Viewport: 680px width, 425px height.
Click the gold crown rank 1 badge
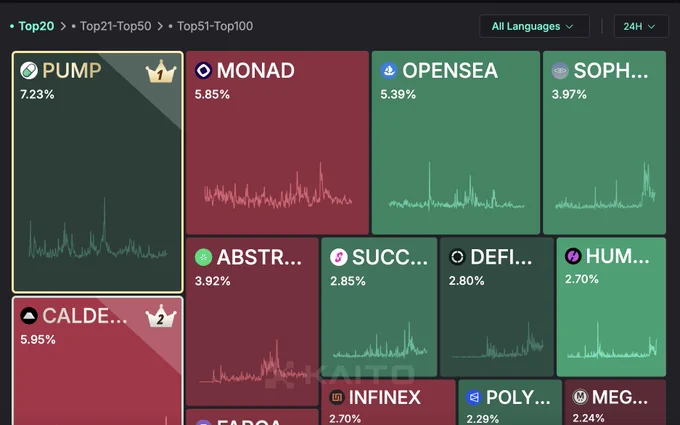coord(161,72)
